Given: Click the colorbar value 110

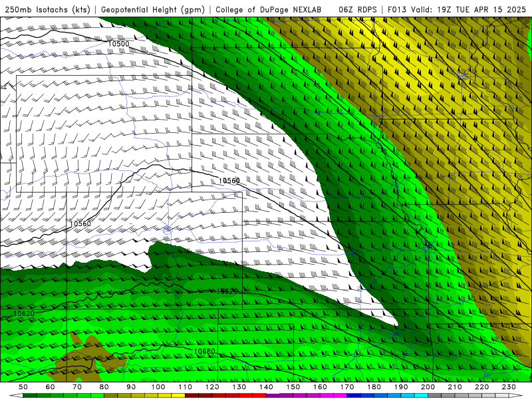Looking at the screenshot, I should pyautogui.click(x=186, y=387).
